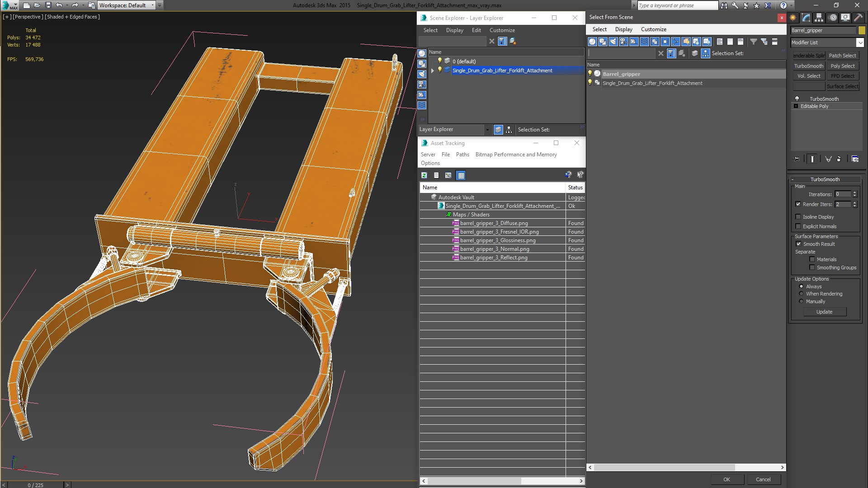Click Update button in TurboSmooth panel
868x488 pixels.
825,312
